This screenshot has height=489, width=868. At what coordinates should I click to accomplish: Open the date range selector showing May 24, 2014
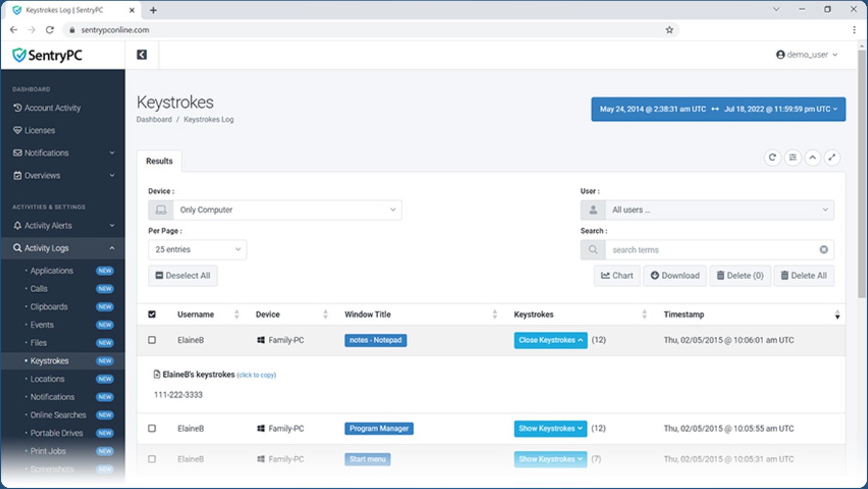[718, 109]
